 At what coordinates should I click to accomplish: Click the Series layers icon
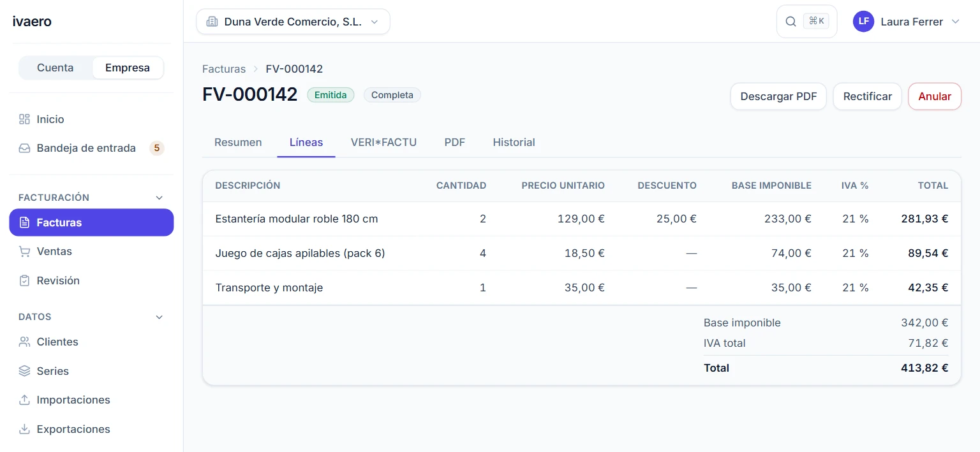(x=24, y=371)
